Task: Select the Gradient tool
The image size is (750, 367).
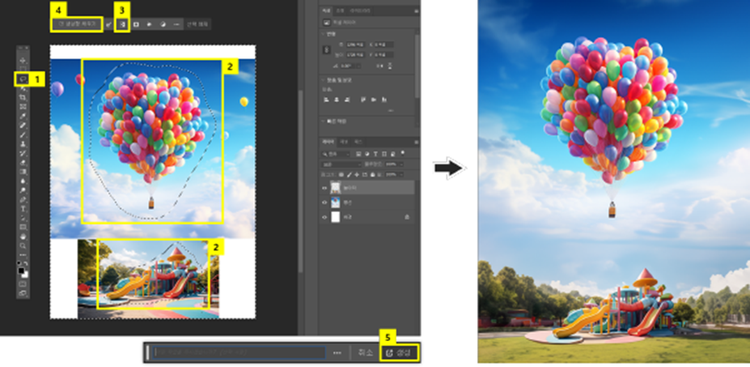Action: tap(23, 171)
